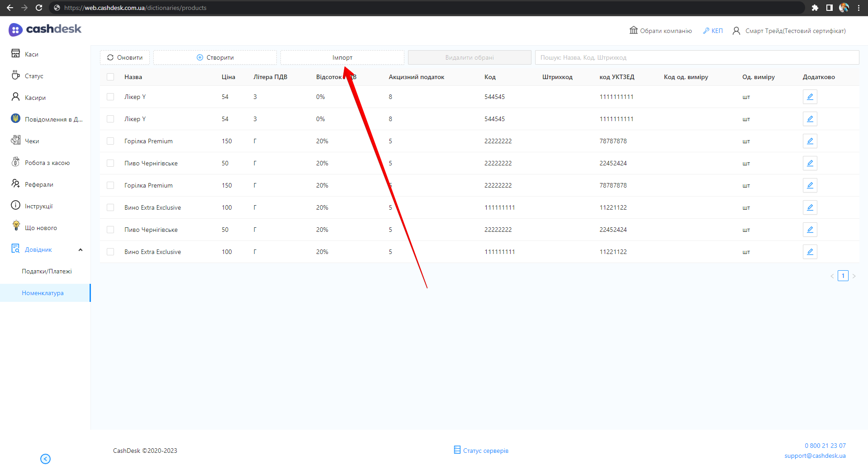868x470 pixels.
Task: Reload the browser page
Action: (x=39, y=8)
